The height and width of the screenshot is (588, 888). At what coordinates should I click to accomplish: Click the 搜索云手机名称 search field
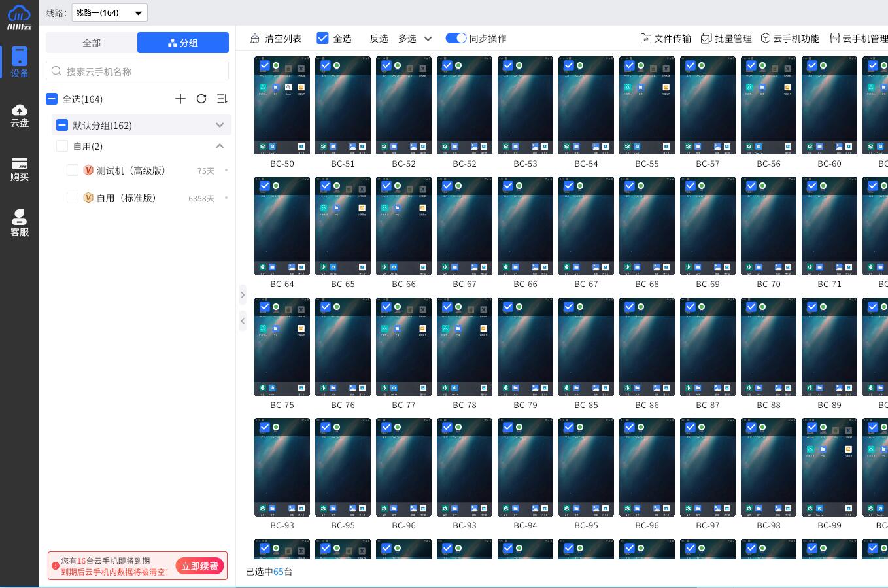(137, 71)
